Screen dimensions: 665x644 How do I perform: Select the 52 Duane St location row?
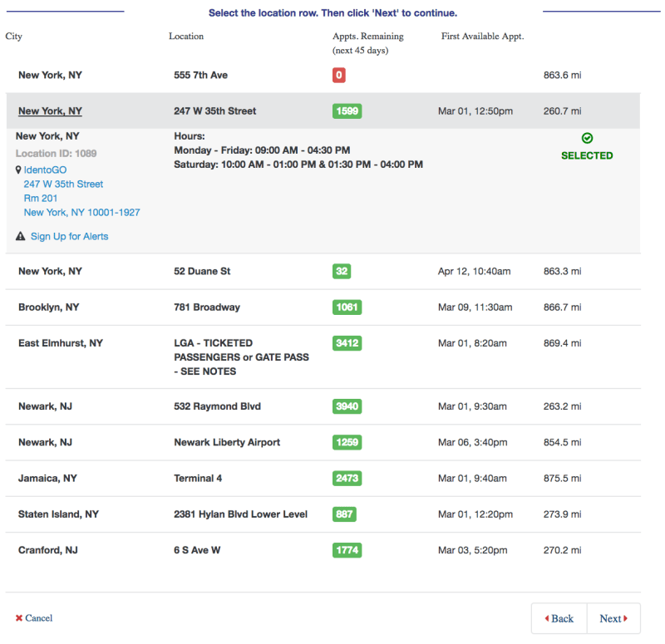(323, 272)
